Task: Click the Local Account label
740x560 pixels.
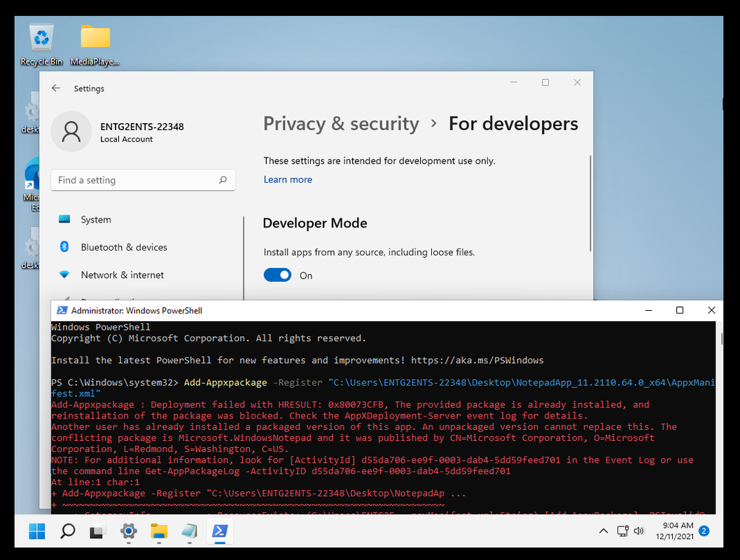Action: pos(127,139)
